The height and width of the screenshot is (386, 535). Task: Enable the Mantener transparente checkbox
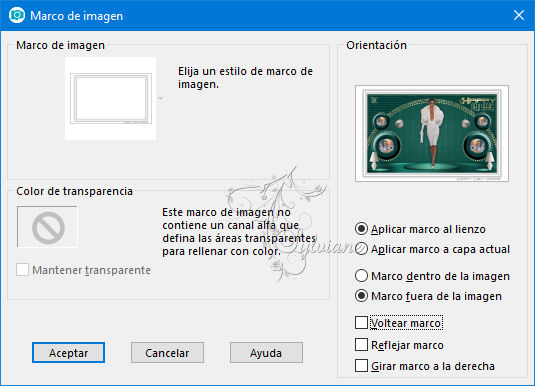pyautogui.click(x=23, y=270)
